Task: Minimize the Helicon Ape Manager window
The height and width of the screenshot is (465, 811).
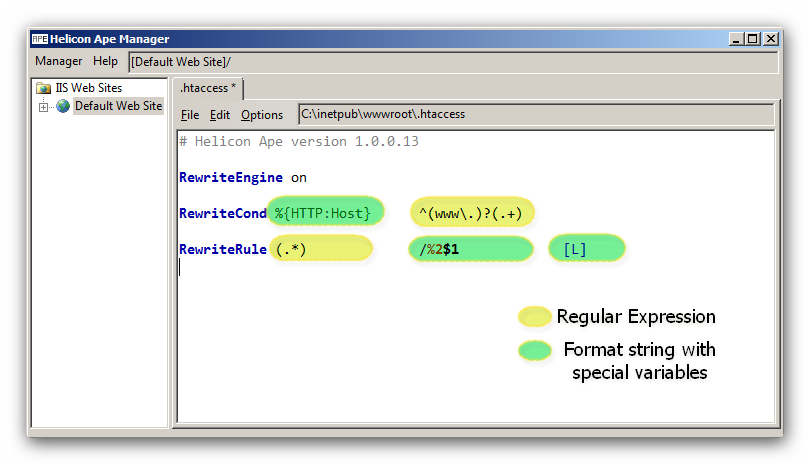Action: pyautogui.click(x=736, y=39)
